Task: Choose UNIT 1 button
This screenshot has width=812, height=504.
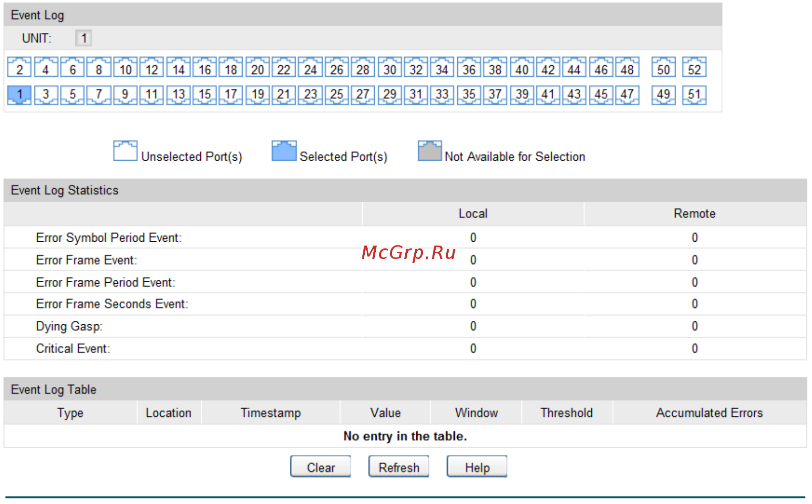Action: [x=83, y=38]
